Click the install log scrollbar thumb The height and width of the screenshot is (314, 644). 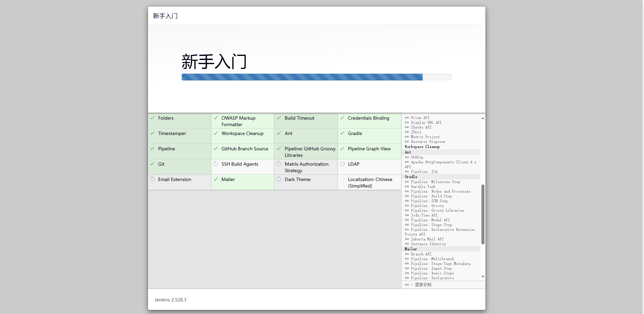tap(483, 214)
